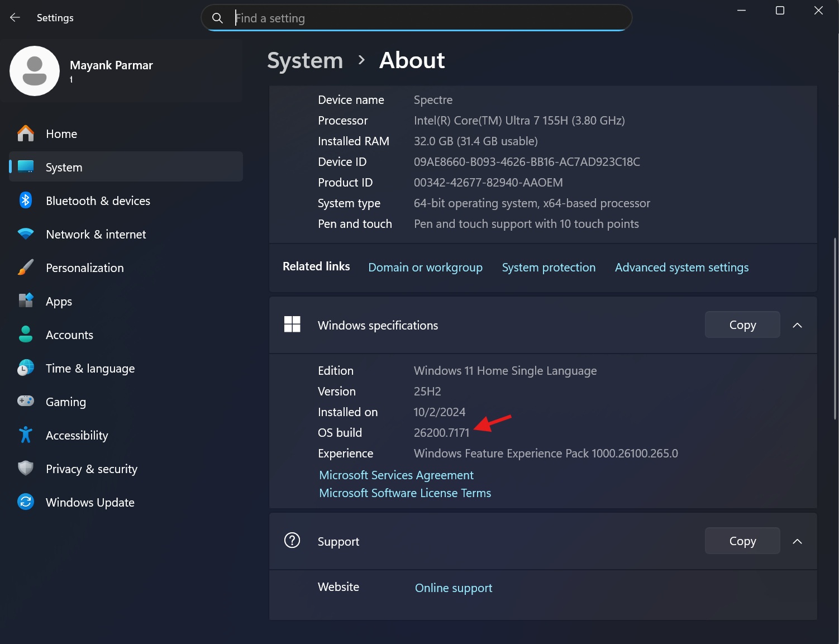Image resolution: width=839 pixels, height=644 pixels.
Task: Open Accessibility settings
Action: [77, 435]
